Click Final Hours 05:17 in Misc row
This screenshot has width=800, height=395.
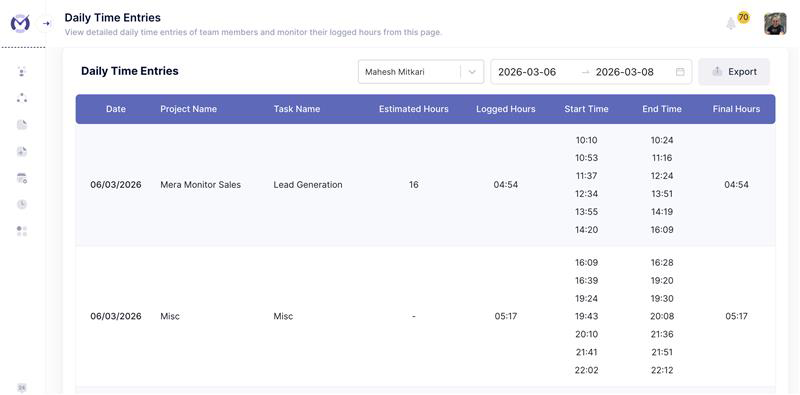coord(736,316)
